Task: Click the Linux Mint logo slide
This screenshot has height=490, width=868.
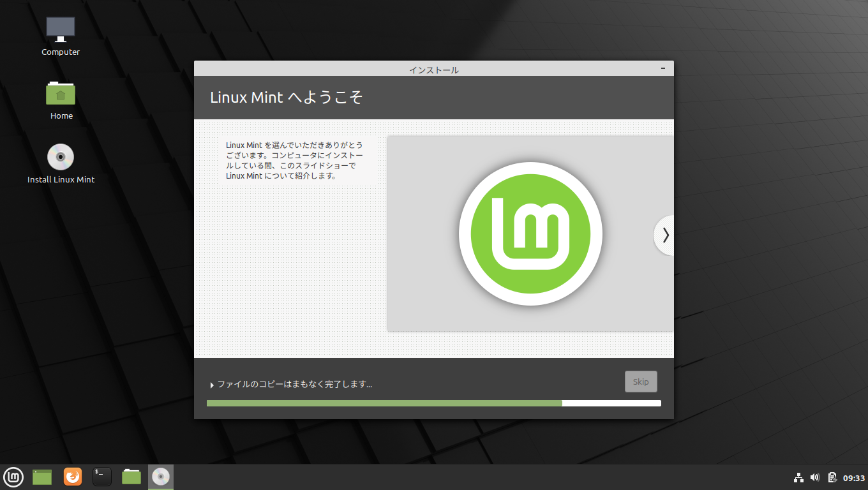Action: click(530, 234)
